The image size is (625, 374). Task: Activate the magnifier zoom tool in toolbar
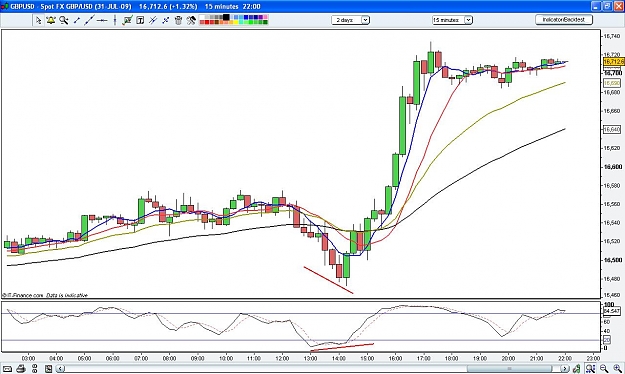[x=63, y=20]
